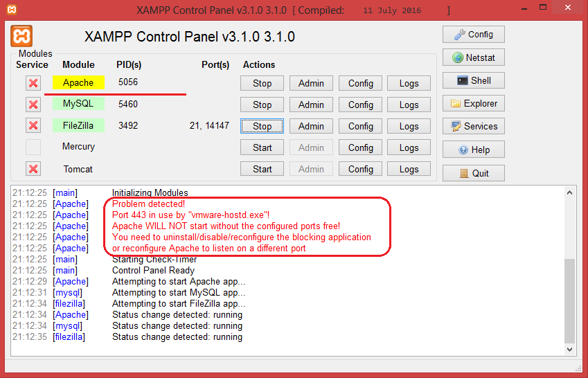Start the Tomcat module
Image resolution: width=588 pixels, height=378 pixels.
262,169
